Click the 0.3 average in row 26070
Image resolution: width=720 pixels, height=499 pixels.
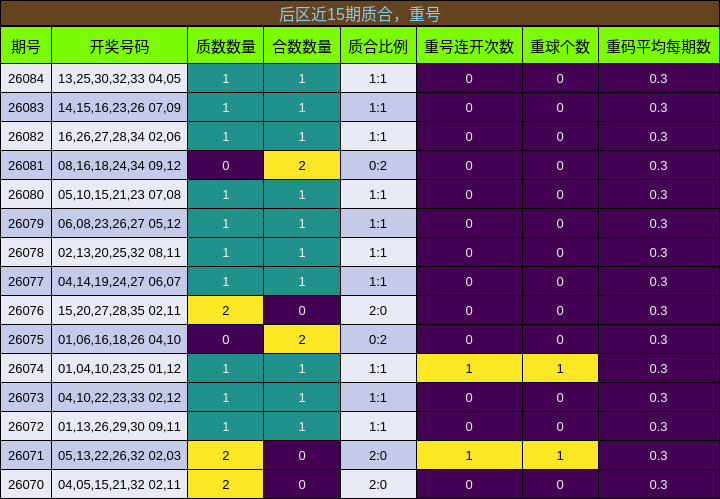click(658, 484)
